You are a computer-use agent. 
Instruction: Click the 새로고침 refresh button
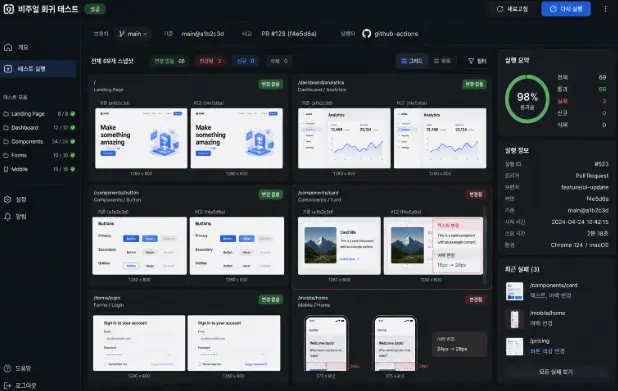[512, 9]
